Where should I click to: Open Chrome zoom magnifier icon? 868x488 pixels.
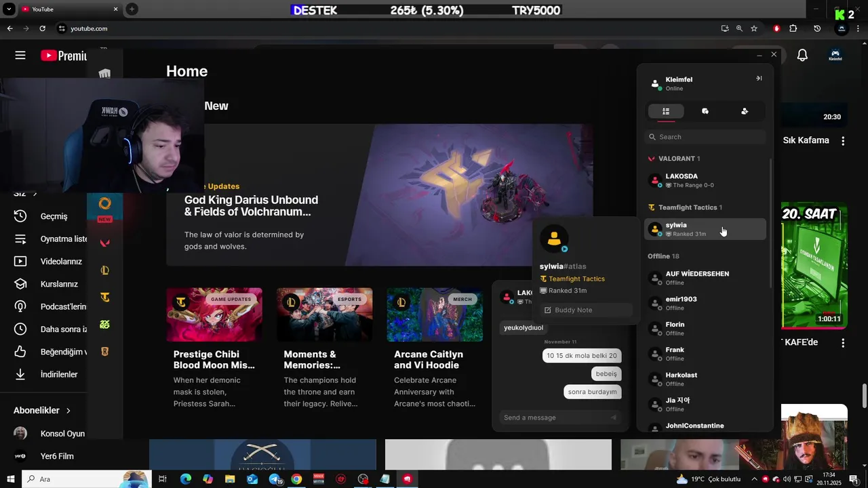739,28
